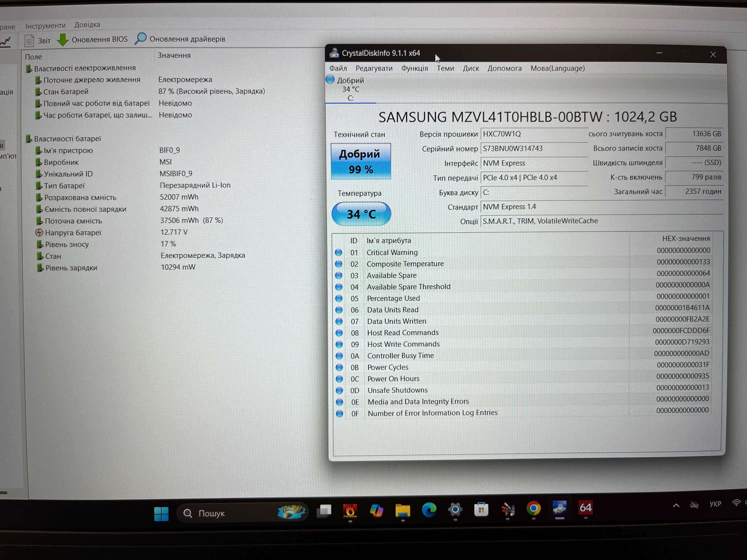
Task: Select the C: disk tab showing 34 °C
Action: [351, 89]
